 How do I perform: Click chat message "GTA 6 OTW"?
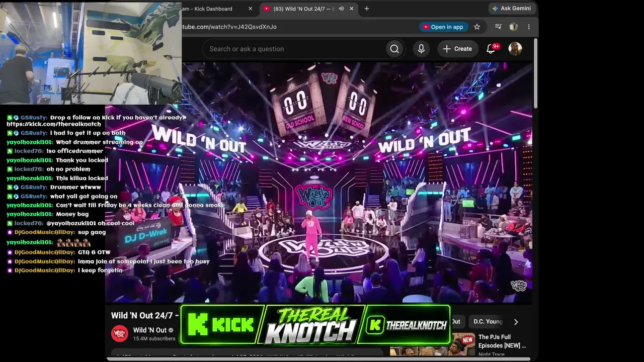coord(94,252)
